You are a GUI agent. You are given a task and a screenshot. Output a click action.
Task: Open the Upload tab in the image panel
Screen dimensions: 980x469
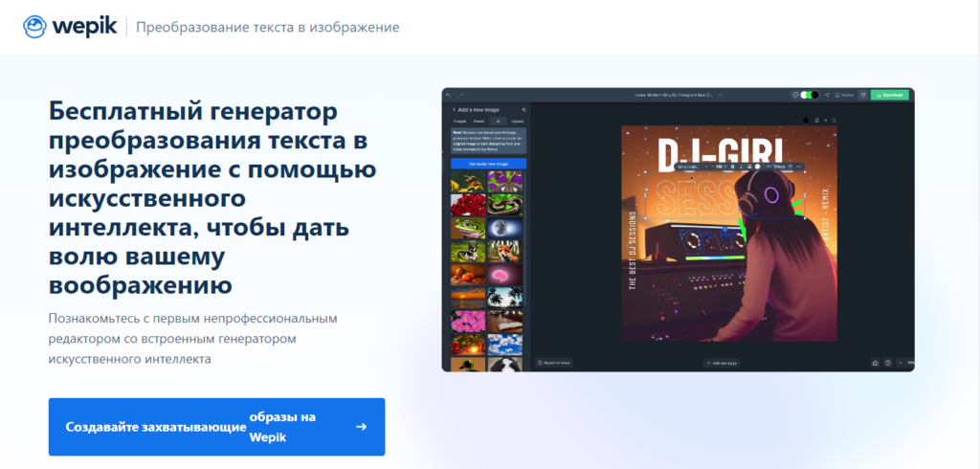tap(517, 122)
